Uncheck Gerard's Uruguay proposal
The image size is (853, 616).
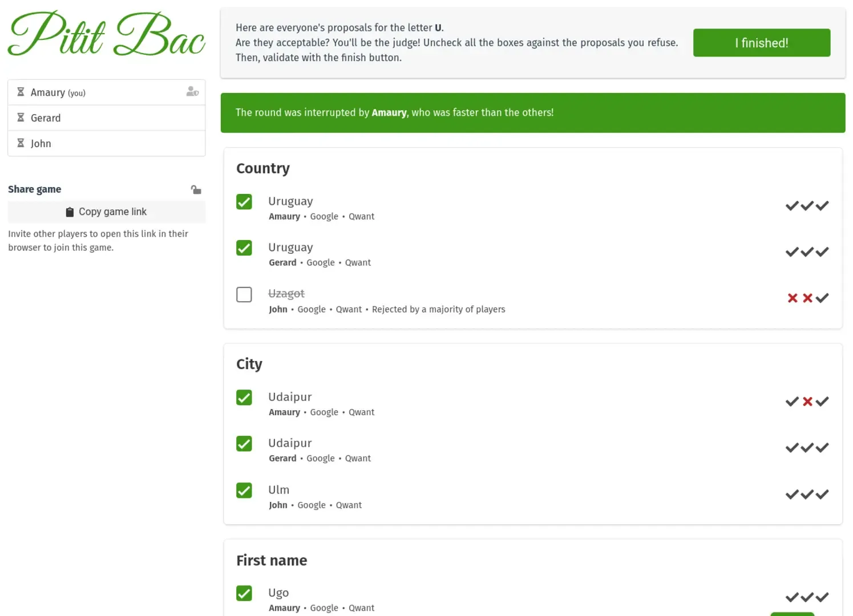[x=244, y=248]
